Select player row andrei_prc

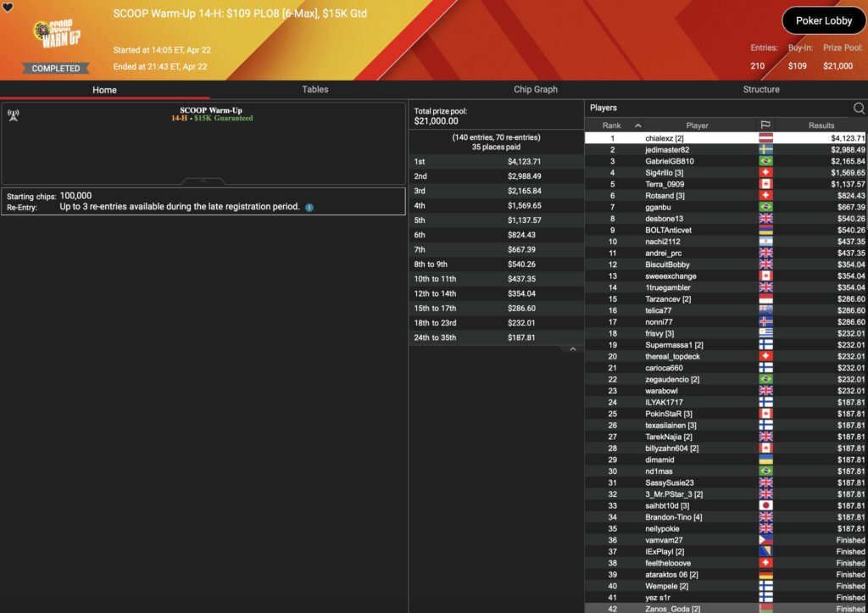pyautogui.click(x=726, y=253)
